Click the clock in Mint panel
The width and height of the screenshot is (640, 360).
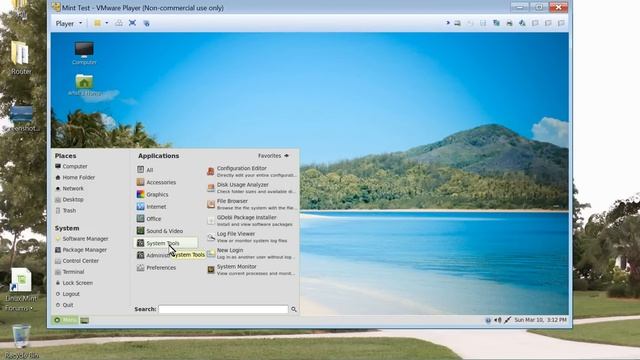click(540, 320)
